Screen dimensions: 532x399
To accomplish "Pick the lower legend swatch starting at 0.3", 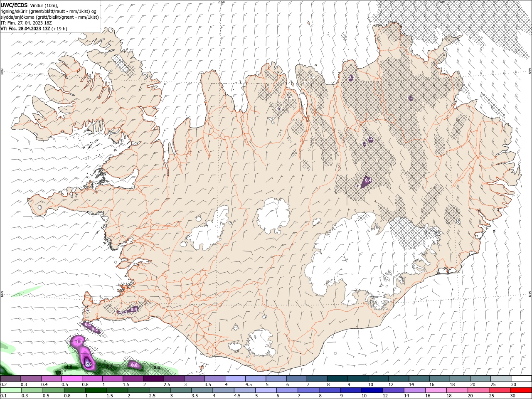I will (x=33, y=390).
